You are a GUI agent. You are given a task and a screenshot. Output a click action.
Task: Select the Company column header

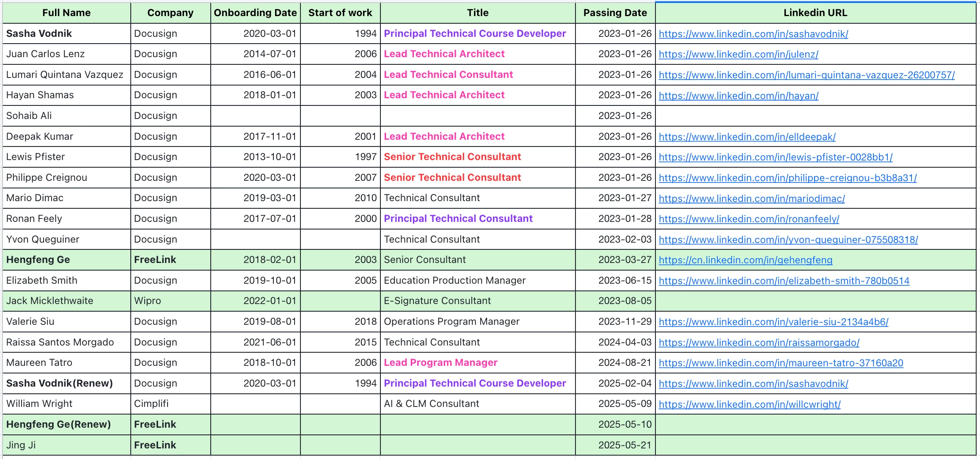171,13
